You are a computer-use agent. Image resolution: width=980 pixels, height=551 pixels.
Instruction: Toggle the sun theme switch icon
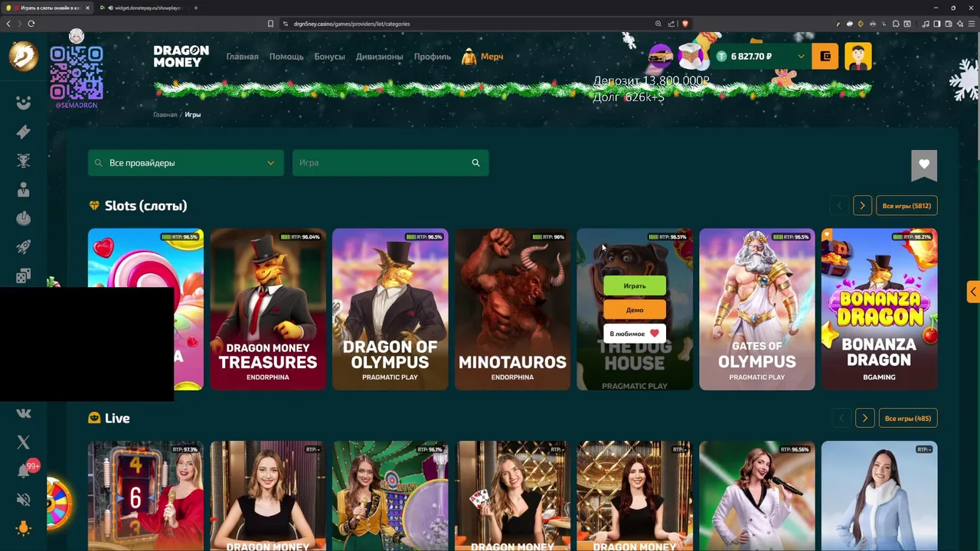[24, 528]
